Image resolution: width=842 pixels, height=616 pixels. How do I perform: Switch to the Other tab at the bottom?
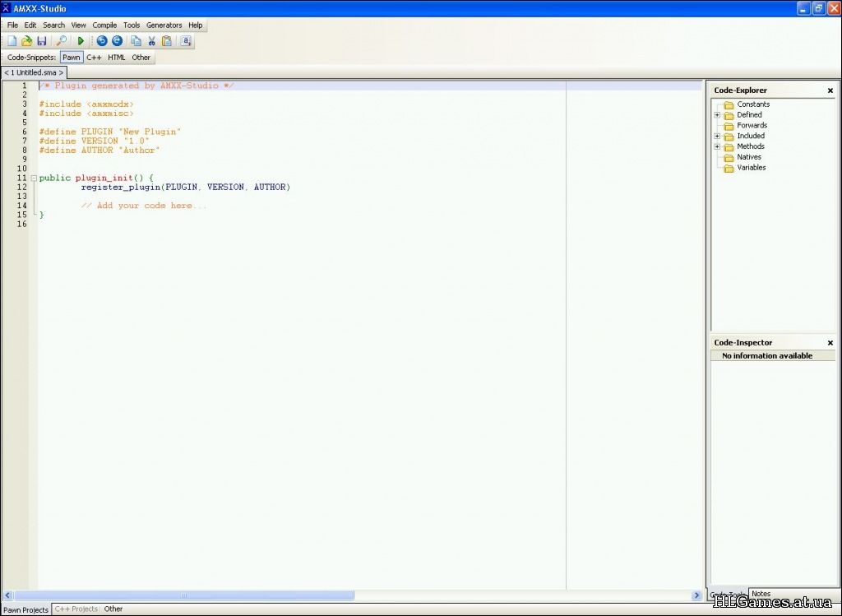pos(113,609)
